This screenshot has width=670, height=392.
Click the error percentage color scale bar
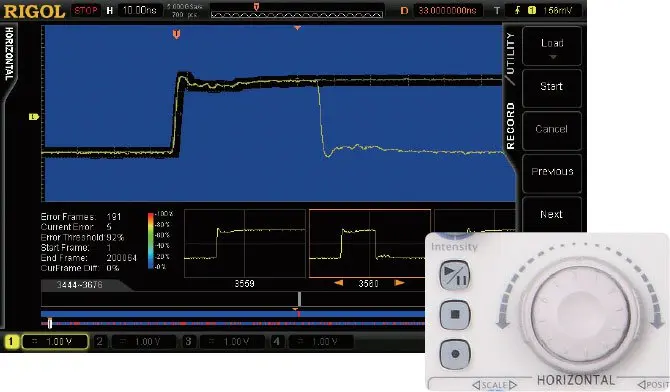pos(150,241)
